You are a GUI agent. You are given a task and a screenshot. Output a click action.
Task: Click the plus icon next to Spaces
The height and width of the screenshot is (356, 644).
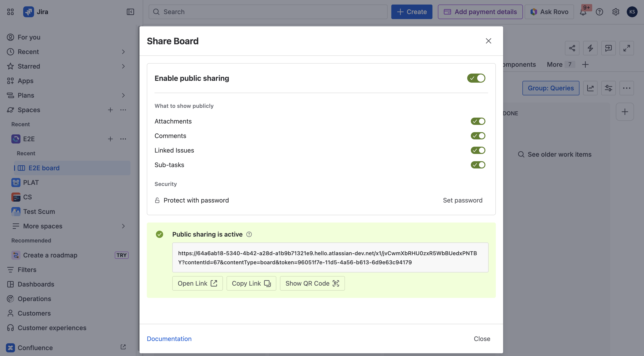pyautogui.click(x=110, y=110)
